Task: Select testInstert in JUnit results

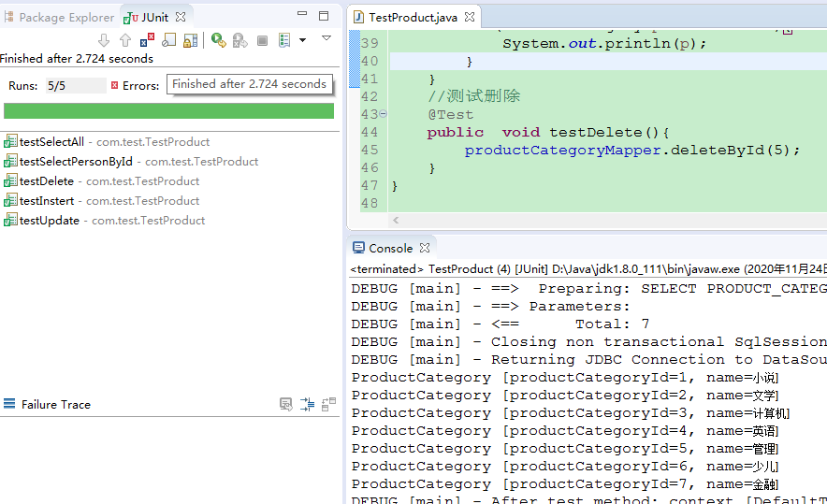Action: [x=101, y=201]
